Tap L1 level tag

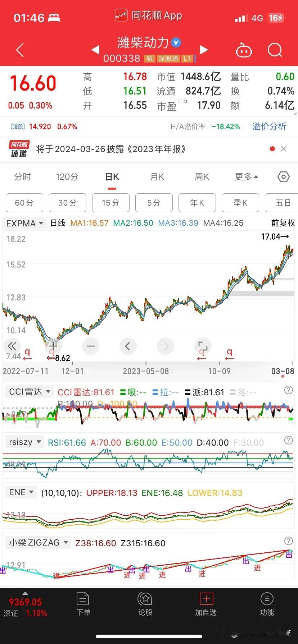coord(187,59)
